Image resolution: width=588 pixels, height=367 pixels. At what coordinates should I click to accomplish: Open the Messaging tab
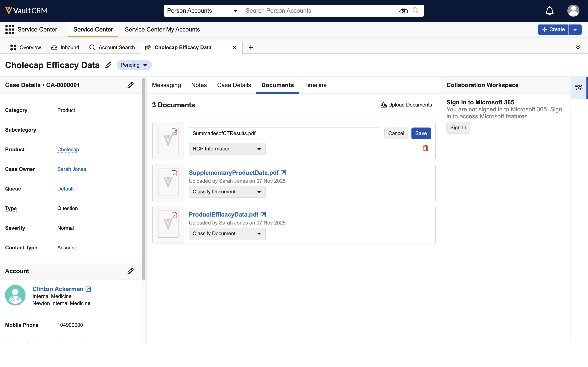pos(166,85)
